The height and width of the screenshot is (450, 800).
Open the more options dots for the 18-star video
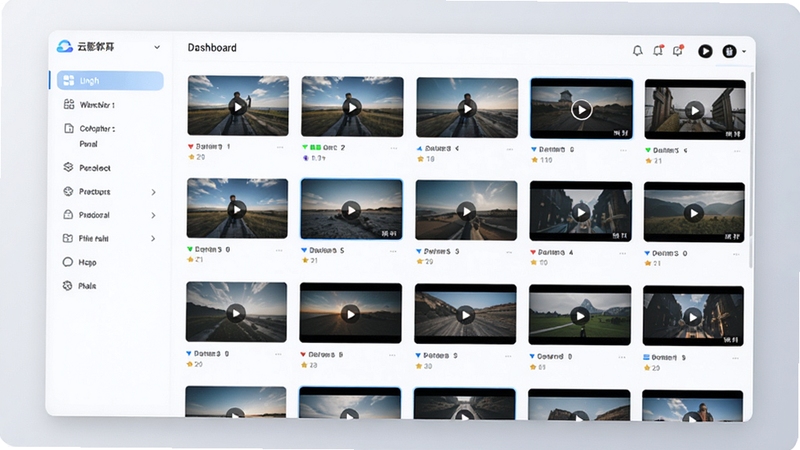(x=509, y=149)
